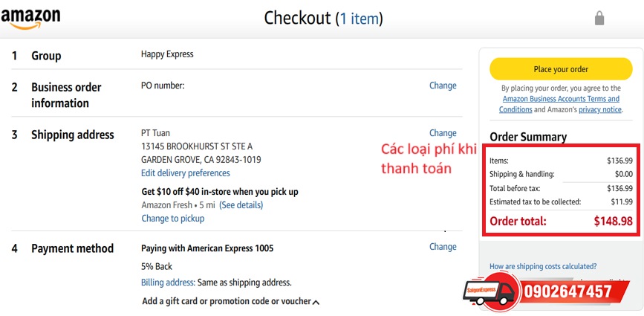
Task: Click the Happy Express group name
Action: pos(167,54)
